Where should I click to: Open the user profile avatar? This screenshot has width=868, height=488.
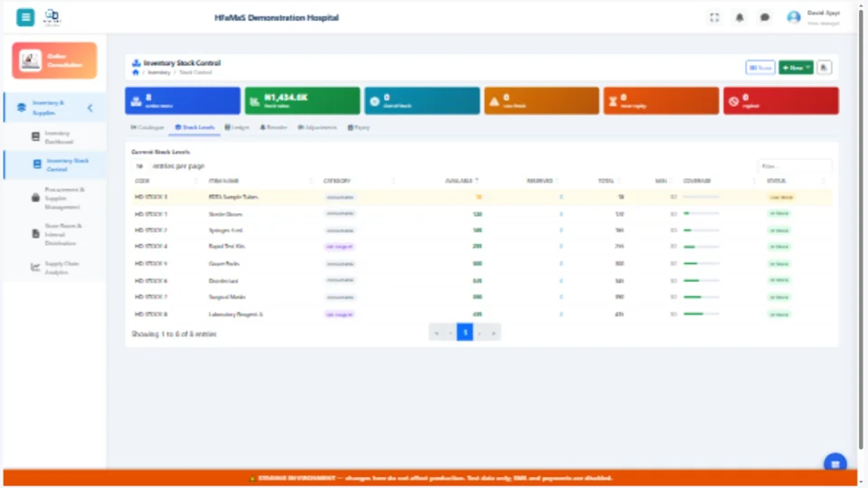794,18
